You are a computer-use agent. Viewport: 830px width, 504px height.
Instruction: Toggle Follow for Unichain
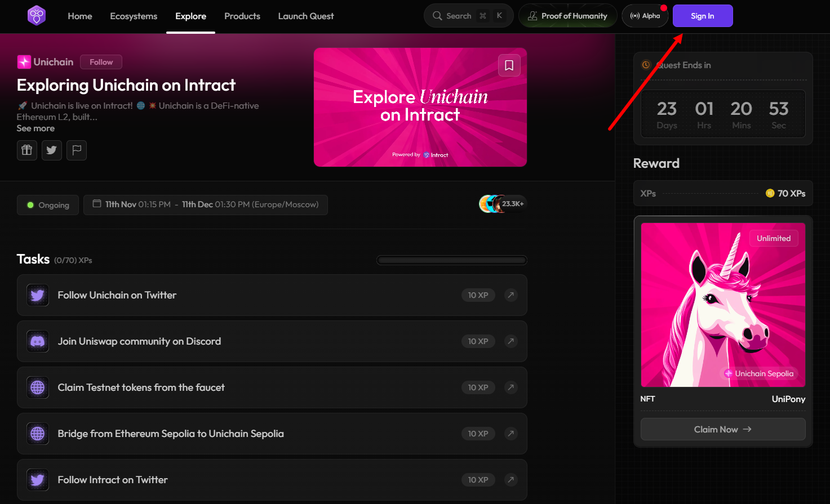point(101,62)
